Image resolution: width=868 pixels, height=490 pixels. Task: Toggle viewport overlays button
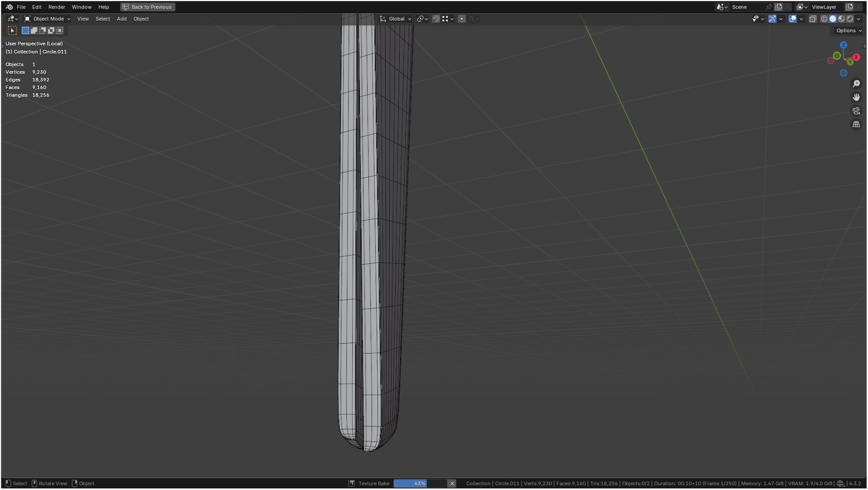[x=792, y=19]
